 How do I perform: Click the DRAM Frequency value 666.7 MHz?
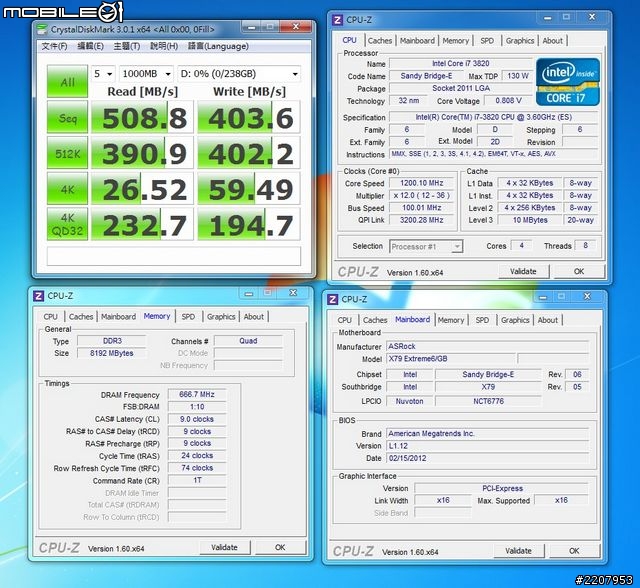(197, 395)
